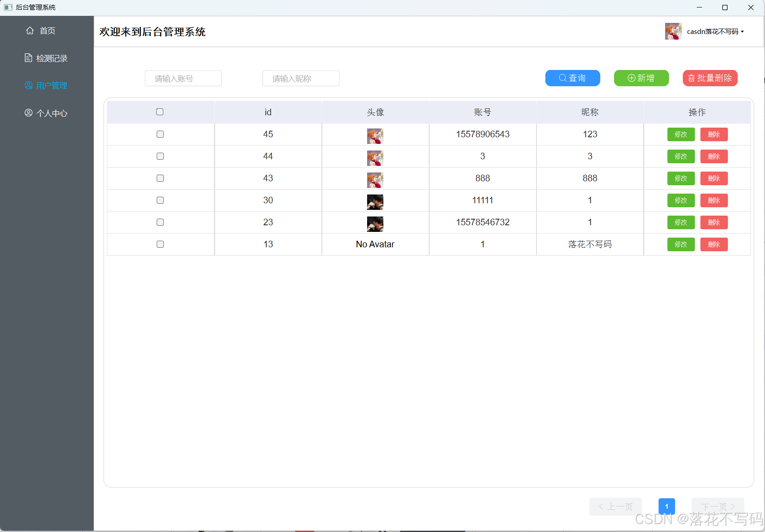Click the house icon next to 首页
Screen dimensions: 765x532
click(x=30, y=30)
